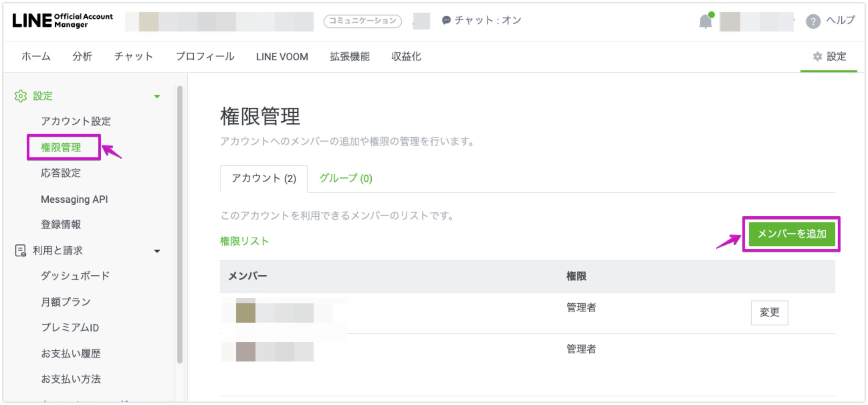Click the コミュニケーション badge in the header
Screen dimensions: 868x405
pos(362,20)
